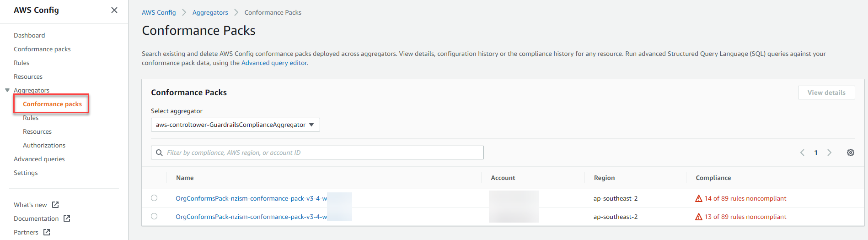The width and height of the screenshot is (868, 240).
Task: Click external link icon beside Documentation
Action: [x=67, y=218]
